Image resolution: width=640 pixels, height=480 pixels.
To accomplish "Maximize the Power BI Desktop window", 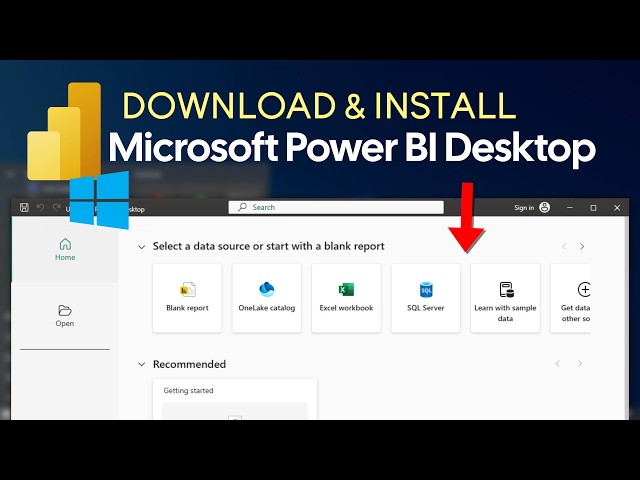I will tap(593, 208).
